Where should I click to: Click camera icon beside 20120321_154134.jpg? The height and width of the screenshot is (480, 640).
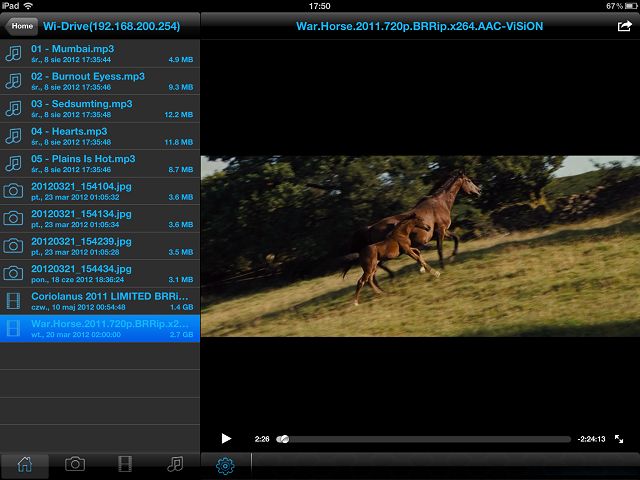point(13,218)
